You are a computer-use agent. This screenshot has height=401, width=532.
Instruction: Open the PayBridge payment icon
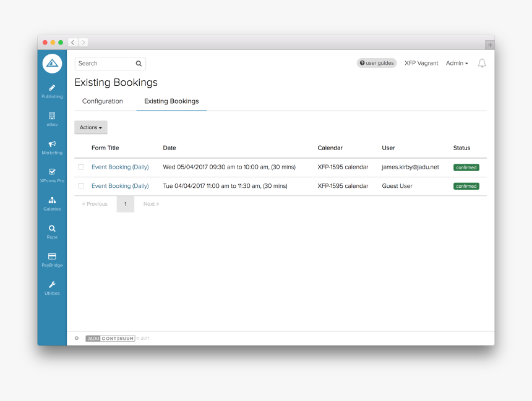coord(52,256)
